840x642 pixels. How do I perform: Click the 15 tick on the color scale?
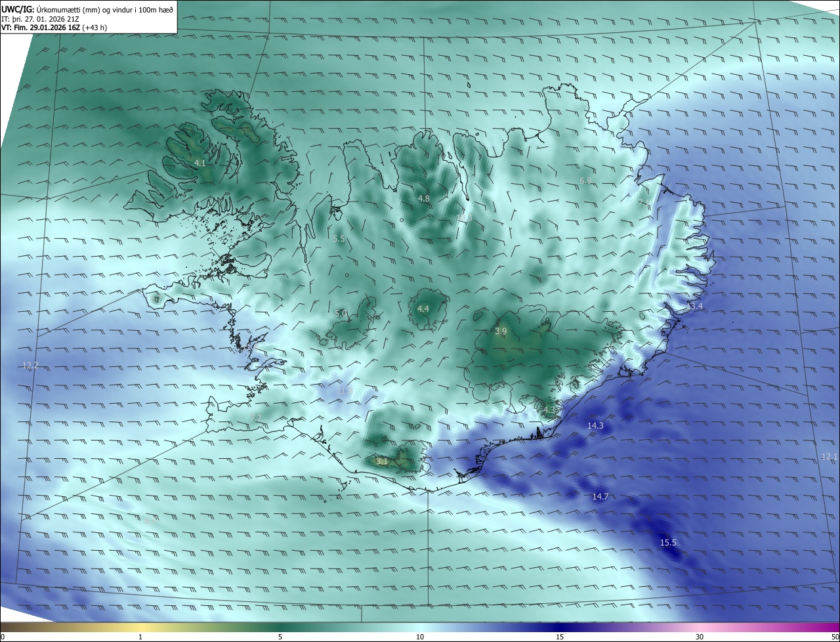pos(560,637)
